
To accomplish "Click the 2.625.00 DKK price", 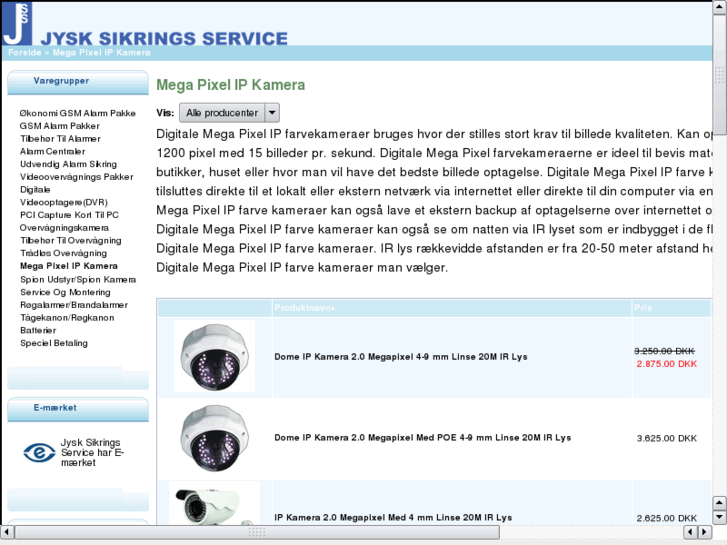I will [667, 518].
